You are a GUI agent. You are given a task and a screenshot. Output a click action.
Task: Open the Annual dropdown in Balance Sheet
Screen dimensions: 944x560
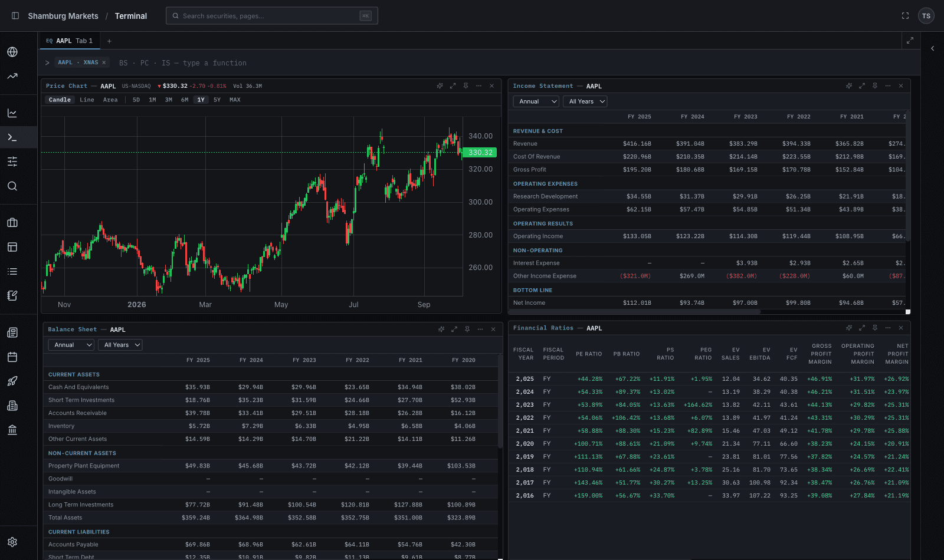click(x=71, y=345)
